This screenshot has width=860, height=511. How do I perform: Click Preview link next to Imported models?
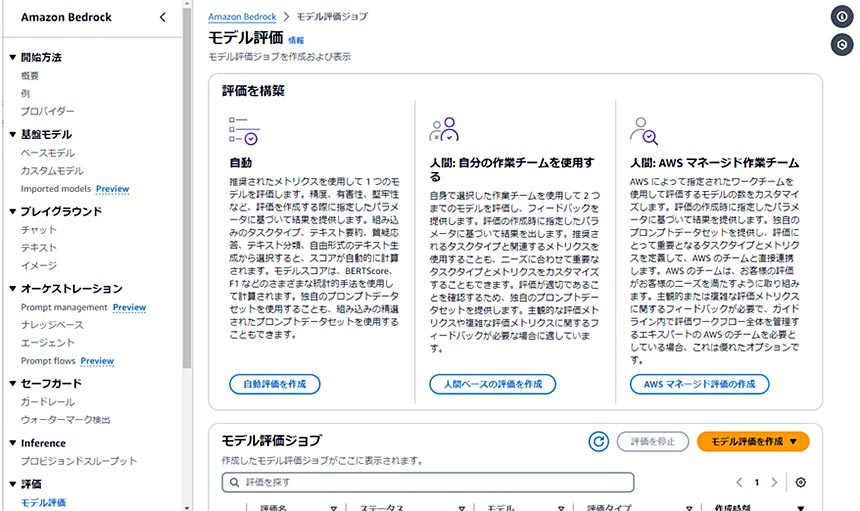(112, 189)
